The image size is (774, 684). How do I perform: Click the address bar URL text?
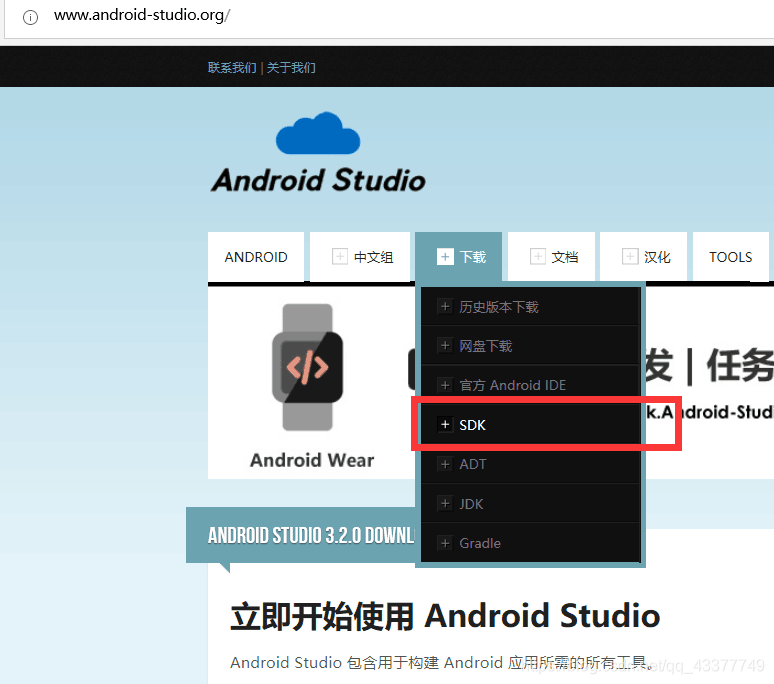pos(142,15)
